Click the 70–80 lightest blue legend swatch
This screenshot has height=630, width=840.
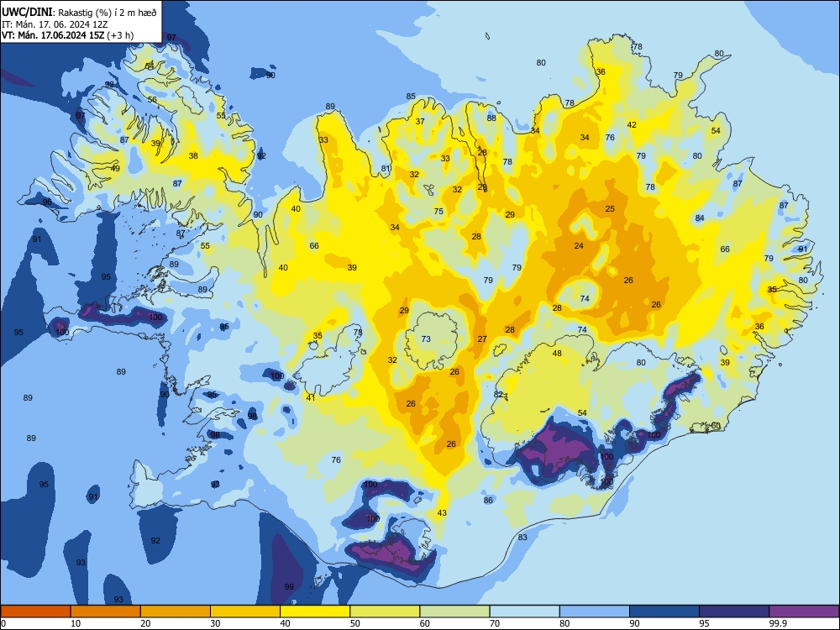pos(525,612)
